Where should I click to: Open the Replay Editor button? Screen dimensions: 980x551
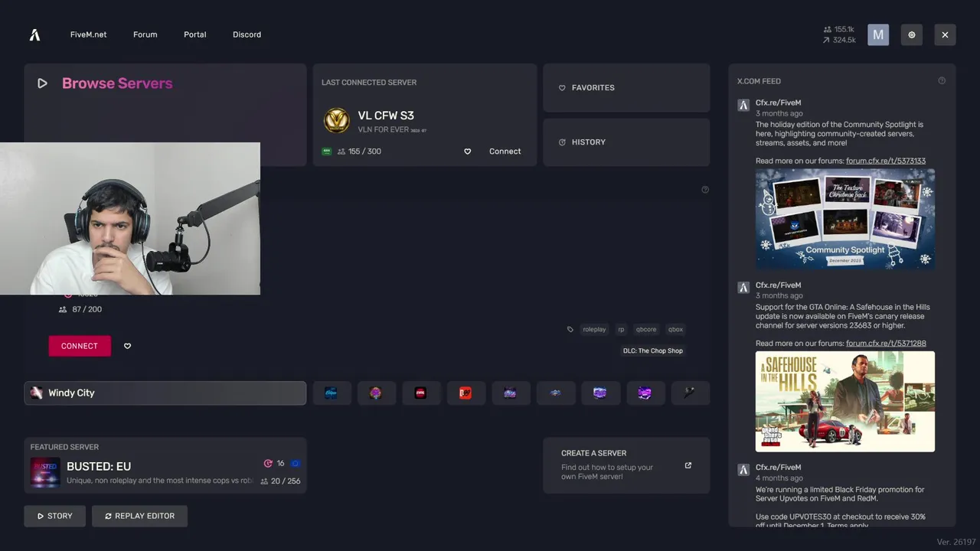(139, 516)
